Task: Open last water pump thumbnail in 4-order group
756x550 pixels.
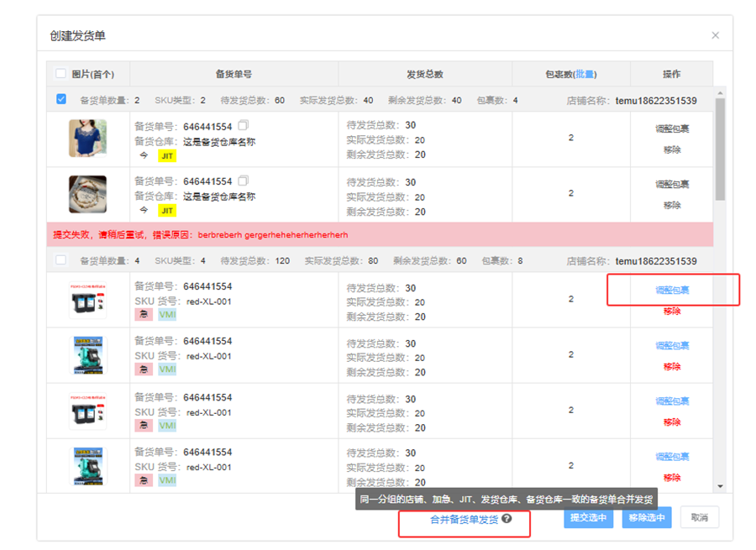Action: pyautogui.click(x=87, y=466)
